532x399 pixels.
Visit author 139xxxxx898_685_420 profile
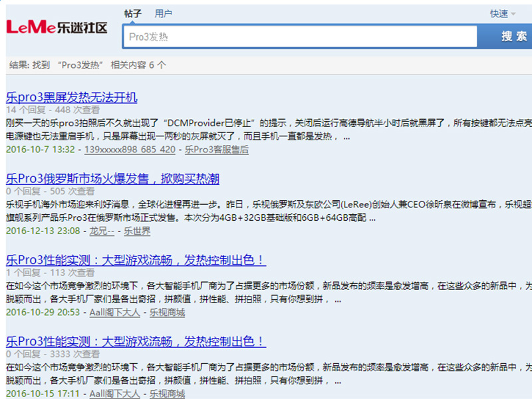130,149
